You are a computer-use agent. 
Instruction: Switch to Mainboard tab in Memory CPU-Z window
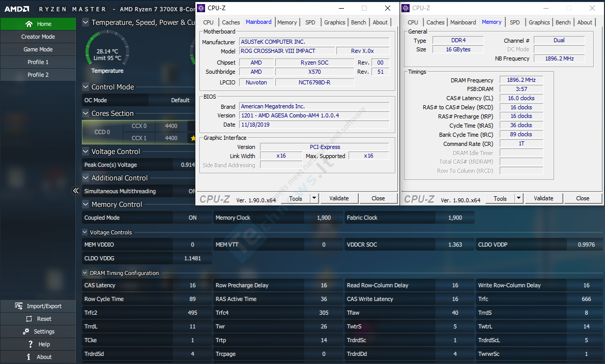point(463,22)
